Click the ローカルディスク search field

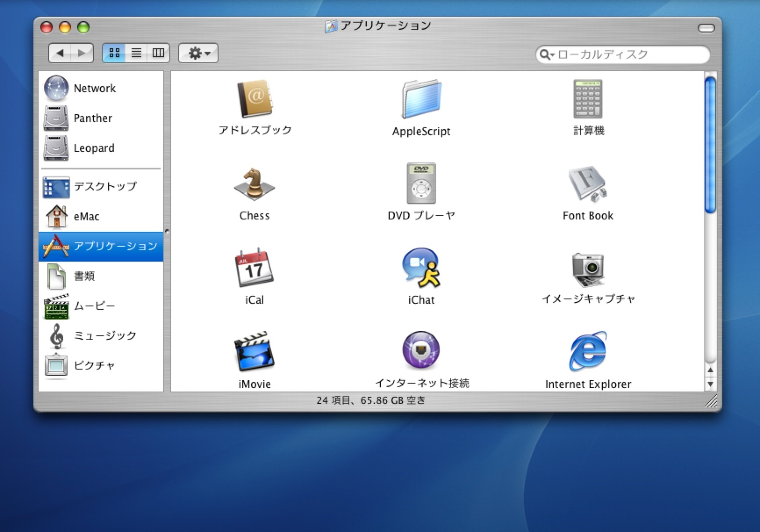coord(623,54)
